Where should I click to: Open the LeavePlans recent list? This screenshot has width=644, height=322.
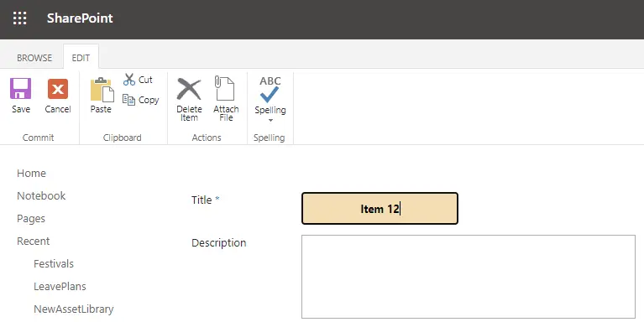60,286
